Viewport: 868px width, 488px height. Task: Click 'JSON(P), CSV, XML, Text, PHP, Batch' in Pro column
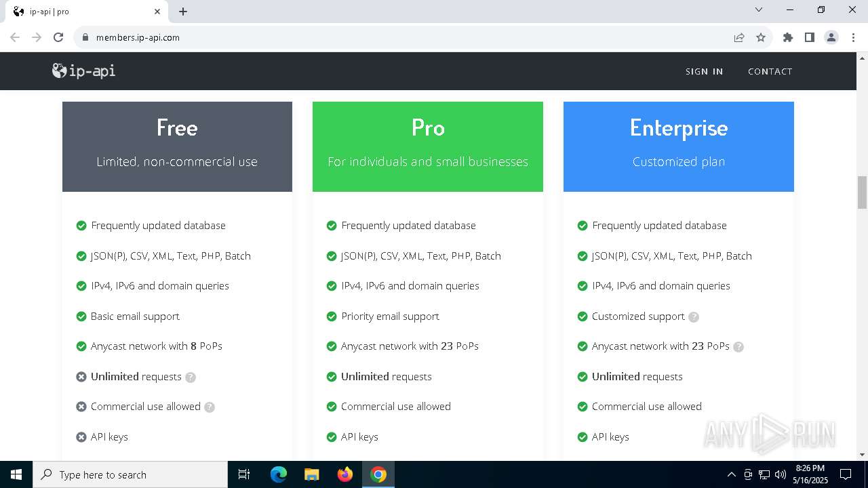(x=421, y=256)
